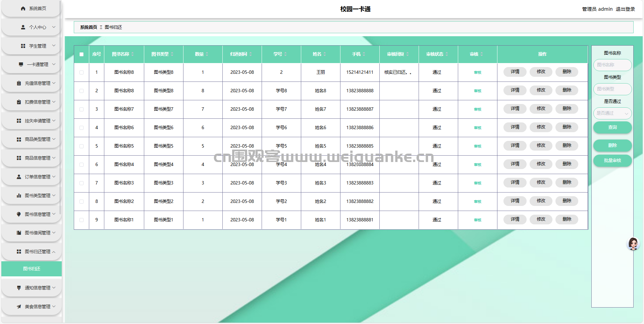Click the 查询 search button
Screen dimensions: 644x324
612,127
